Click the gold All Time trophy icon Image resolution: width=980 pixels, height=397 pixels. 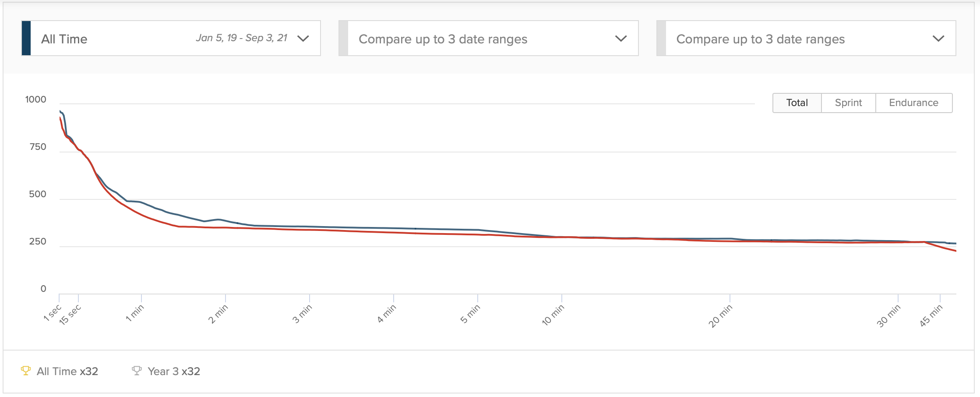[26, 371]
